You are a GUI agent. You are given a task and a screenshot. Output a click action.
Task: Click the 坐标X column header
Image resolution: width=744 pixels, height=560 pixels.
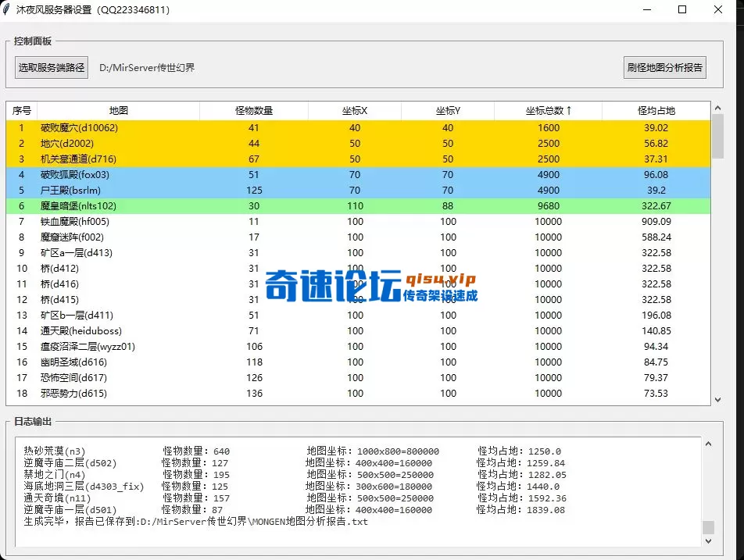(x=355, y=111)
